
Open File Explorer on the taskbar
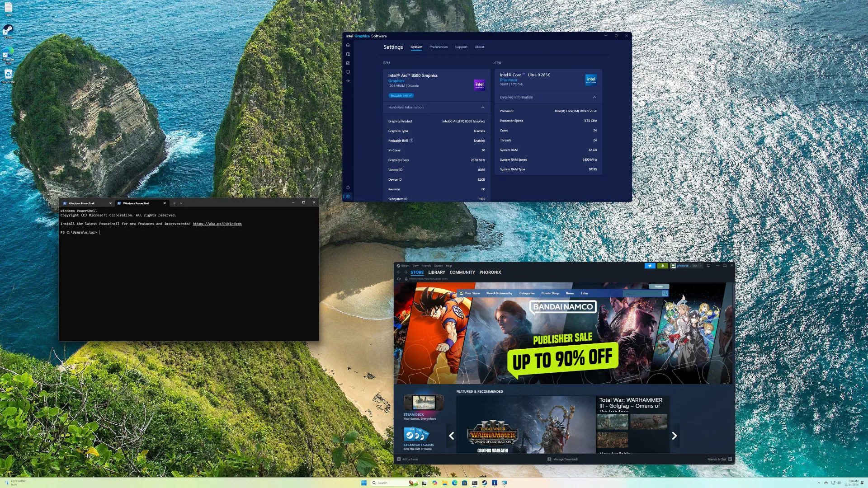pyautogui.click(x=445, y=483)
